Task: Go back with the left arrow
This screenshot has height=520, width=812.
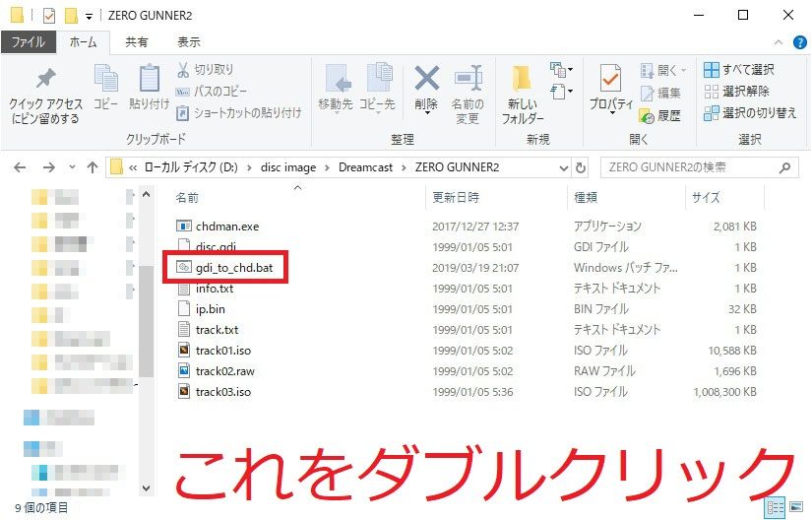Action: pyautogui.click(x=20, y=167)
